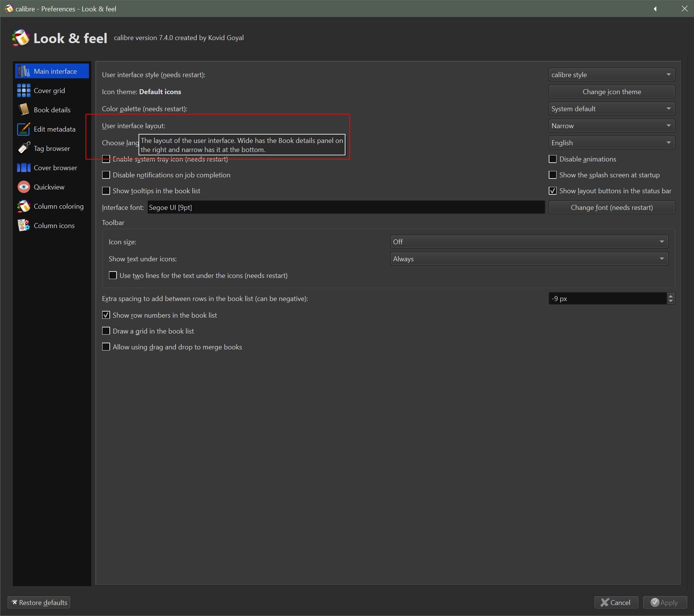Click Change font (needs restart) button

coord(612,207)
